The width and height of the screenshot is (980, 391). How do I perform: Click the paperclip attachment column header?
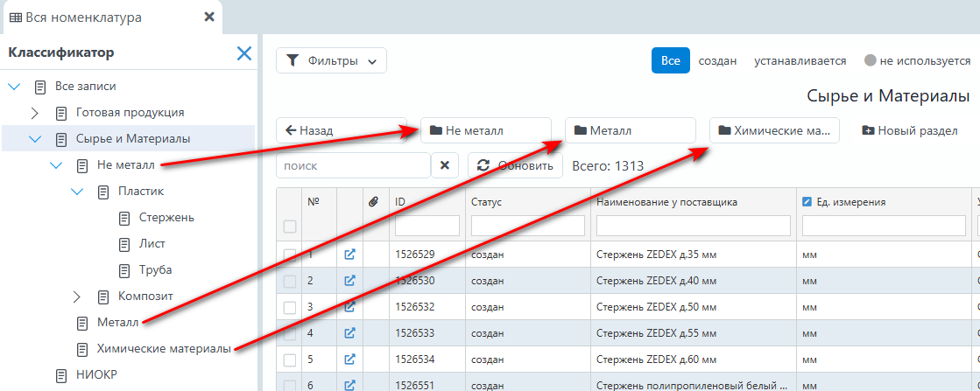coord(373,202)
